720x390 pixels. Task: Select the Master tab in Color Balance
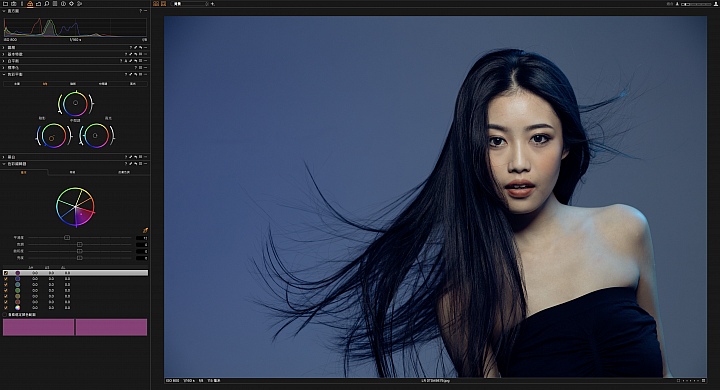(17, 84)
